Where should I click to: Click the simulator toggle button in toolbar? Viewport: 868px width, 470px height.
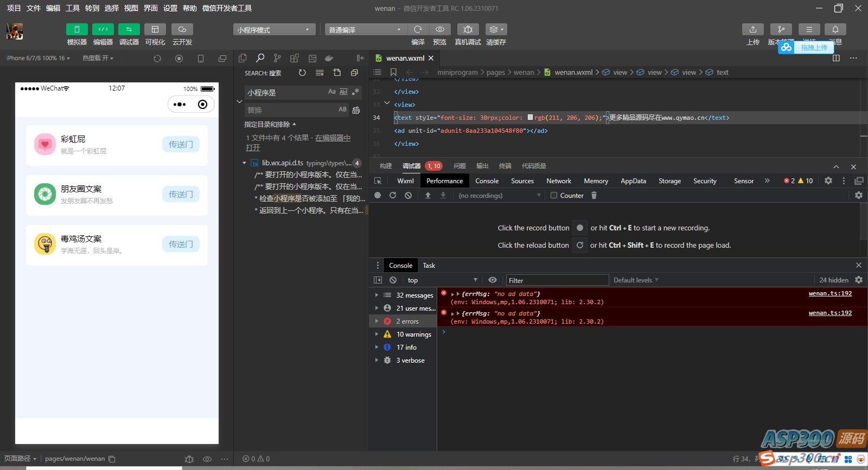pos(76,29)
